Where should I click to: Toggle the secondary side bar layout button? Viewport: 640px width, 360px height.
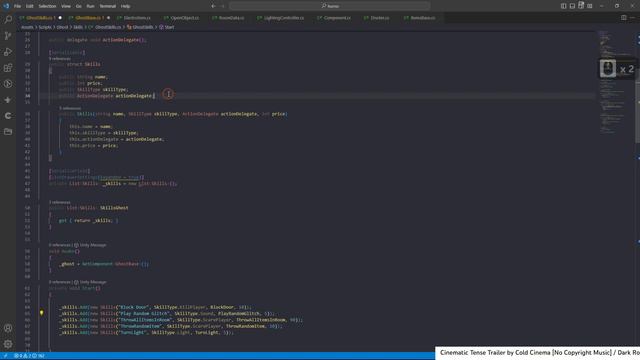click(x=581, y=5)
